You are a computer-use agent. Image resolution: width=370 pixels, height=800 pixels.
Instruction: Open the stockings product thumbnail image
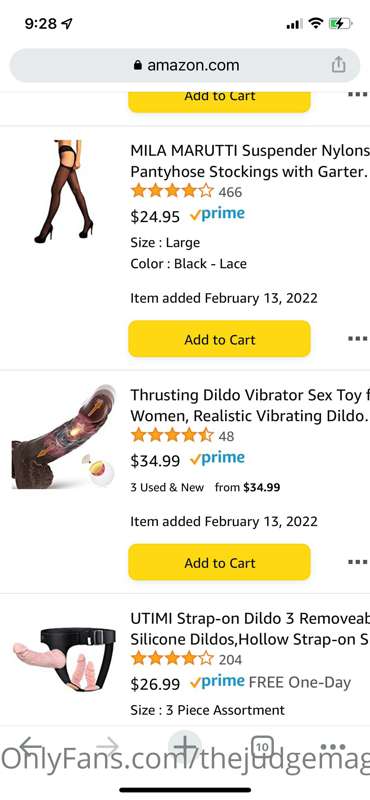64,191
